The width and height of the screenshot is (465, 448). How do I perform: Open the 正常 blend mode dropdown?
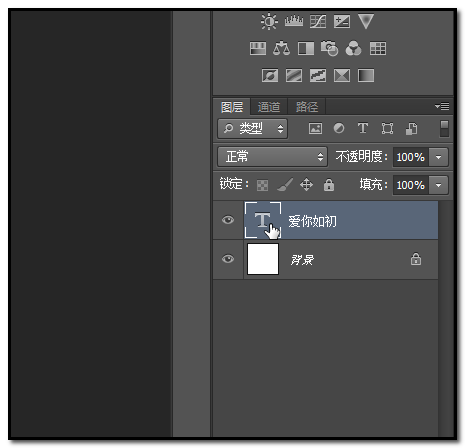coord(272,156)
